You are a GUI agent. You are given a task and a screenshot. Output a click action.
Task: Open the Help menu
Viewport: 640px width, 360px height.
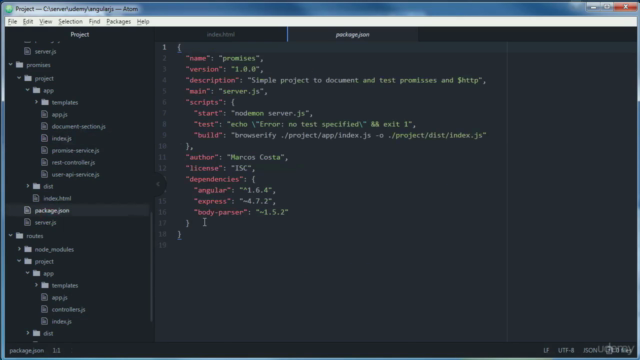tap(143, 21)
